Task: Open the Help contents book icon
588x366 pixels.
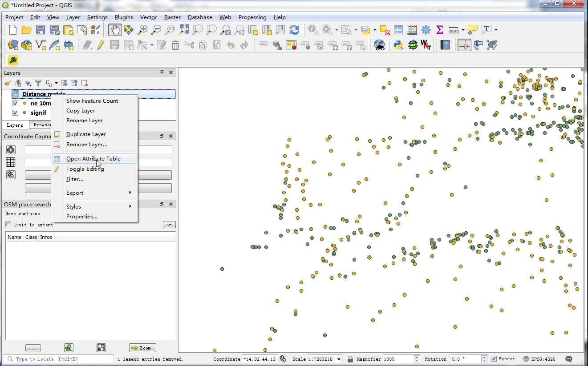Action: pos(445,45)
